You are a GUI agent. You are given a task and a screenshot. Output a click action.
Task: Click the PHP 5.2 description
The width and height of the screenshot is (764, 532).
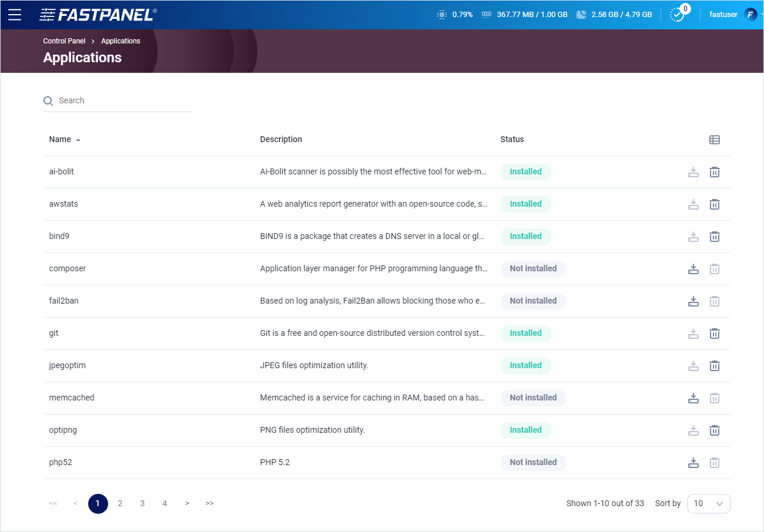[x=275, y=462]
